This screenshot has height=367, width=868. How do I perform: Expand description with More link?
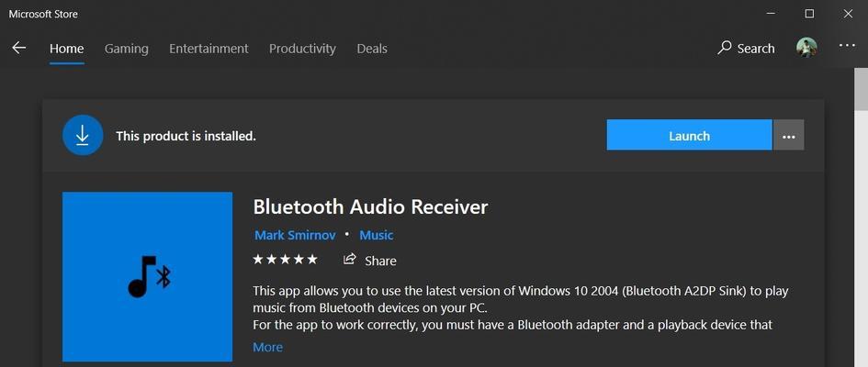tap(267, 347)
